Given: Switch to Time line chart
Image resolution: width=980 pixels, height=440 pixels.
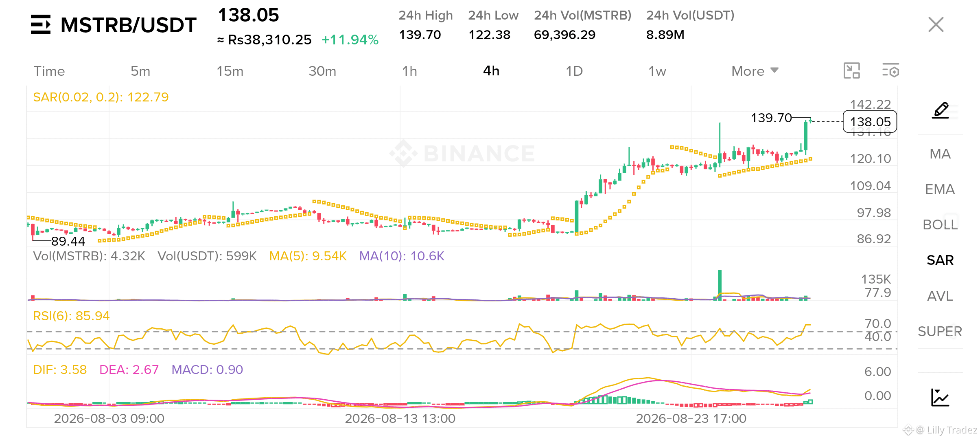Looking at the screenshot, I should pos(49,71).
